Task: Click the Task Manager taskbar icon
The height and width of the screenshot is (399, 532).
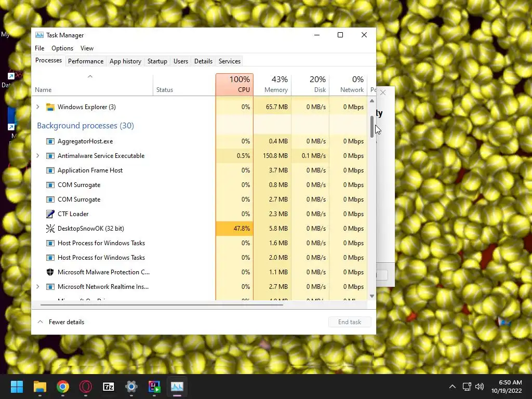Action: 177,387
